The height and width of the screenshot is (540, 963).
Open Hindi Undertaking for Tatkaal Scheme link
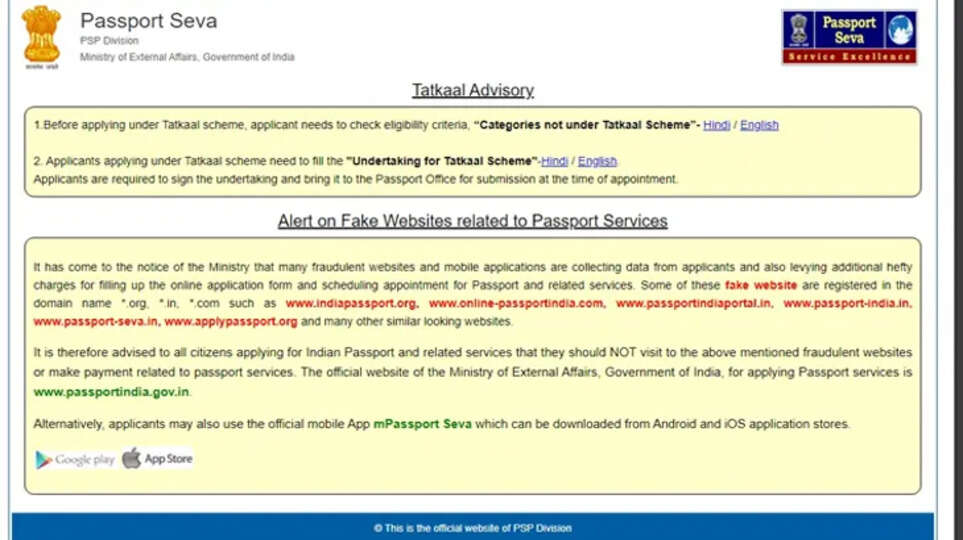pos(554,161)
